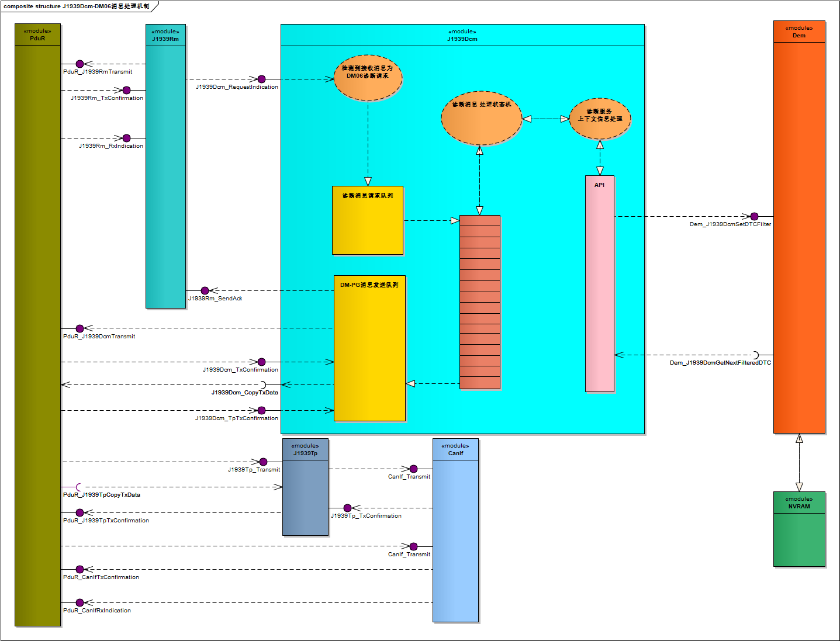840x641 pixels.
Task: Click the "PduR_J1939TpTxConfirmation" label
Action: click(106, 521)
